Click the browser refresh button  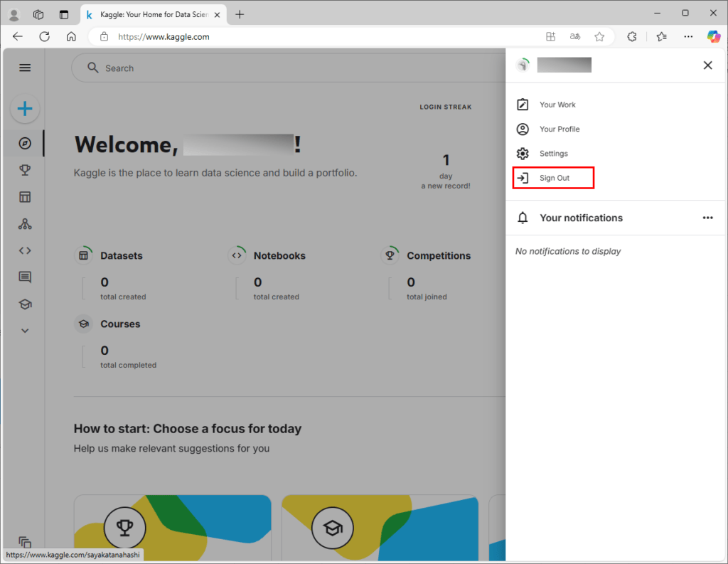click(44, 36)
